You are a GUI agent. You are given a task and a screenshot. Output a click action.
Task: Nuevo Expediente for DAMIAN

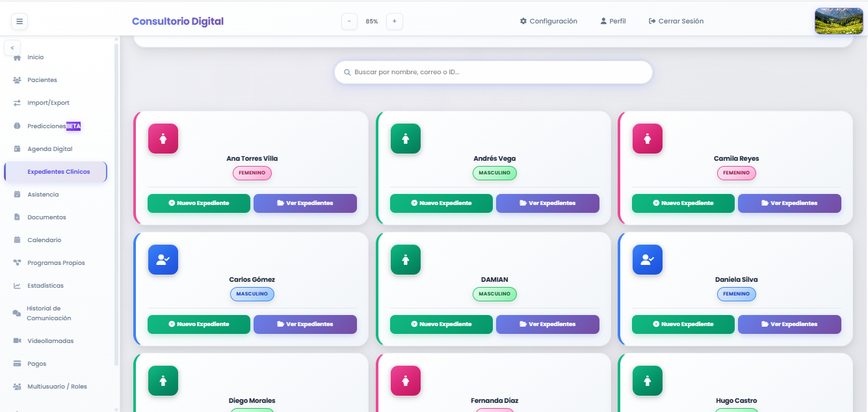(x=441, y=324)
